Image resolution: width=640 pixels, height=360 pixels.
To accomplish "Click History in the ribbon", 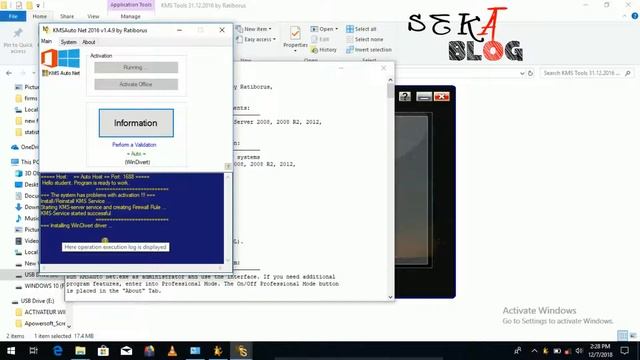I will tap(324, 50).
